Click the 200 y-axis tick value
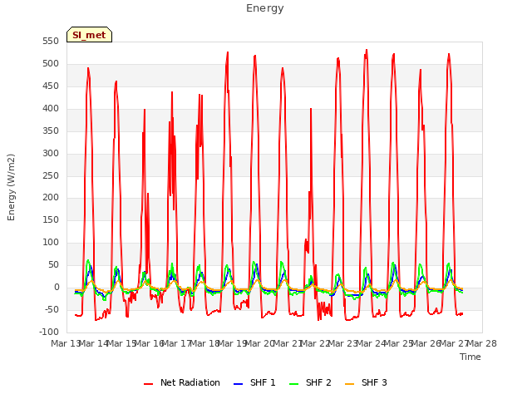This screenshot has width=532, height=399. click(51, 198)
